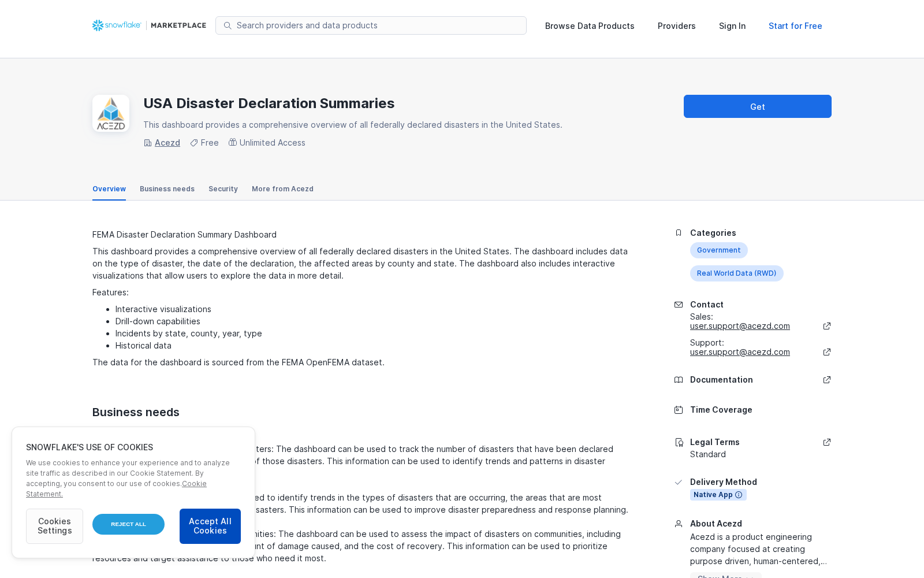Click the MARKETPLACE header label
The height and width of the screenshot is (578, 924).
178,25
